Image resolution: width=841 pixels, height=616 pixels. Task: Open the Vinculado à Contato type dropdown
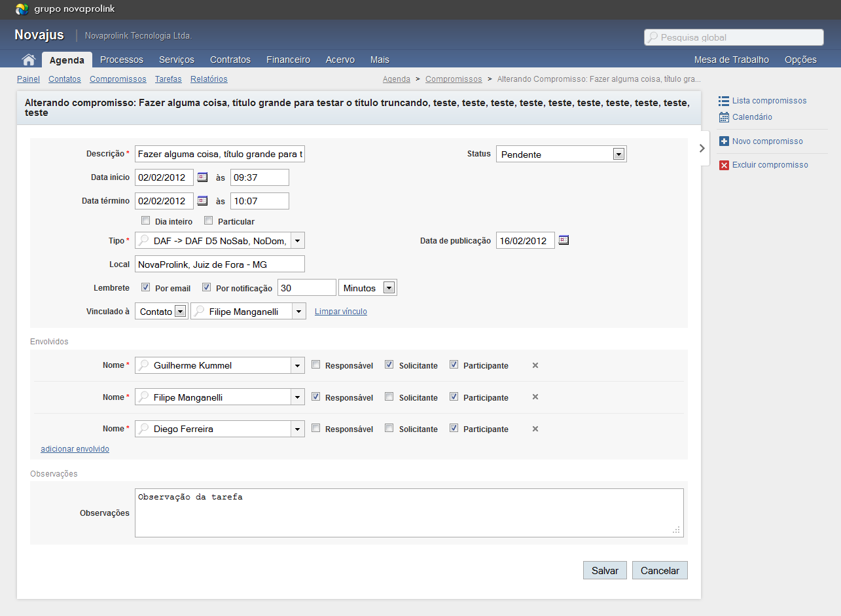[x=162, y=312]
